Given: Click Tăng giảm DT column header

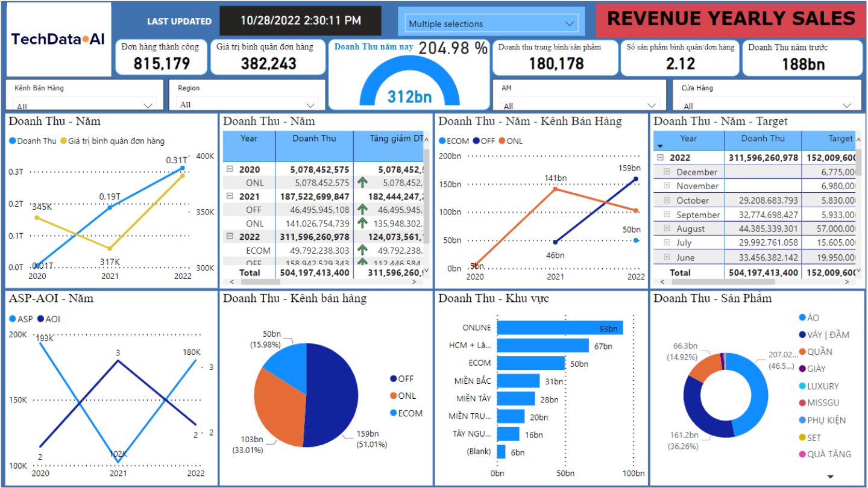Looking at the screenshot, I should tap(389, 146).
